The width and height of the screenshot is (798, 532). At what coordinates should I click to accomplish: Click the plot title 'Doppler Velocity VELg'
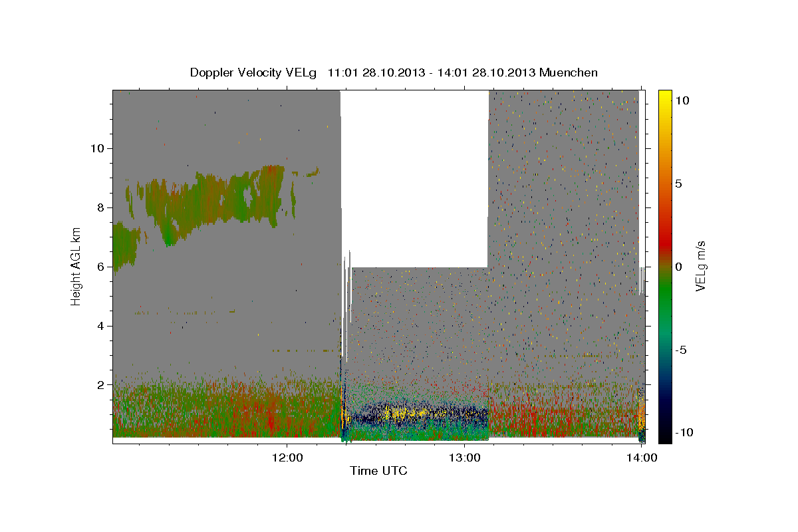pos(254,72)
